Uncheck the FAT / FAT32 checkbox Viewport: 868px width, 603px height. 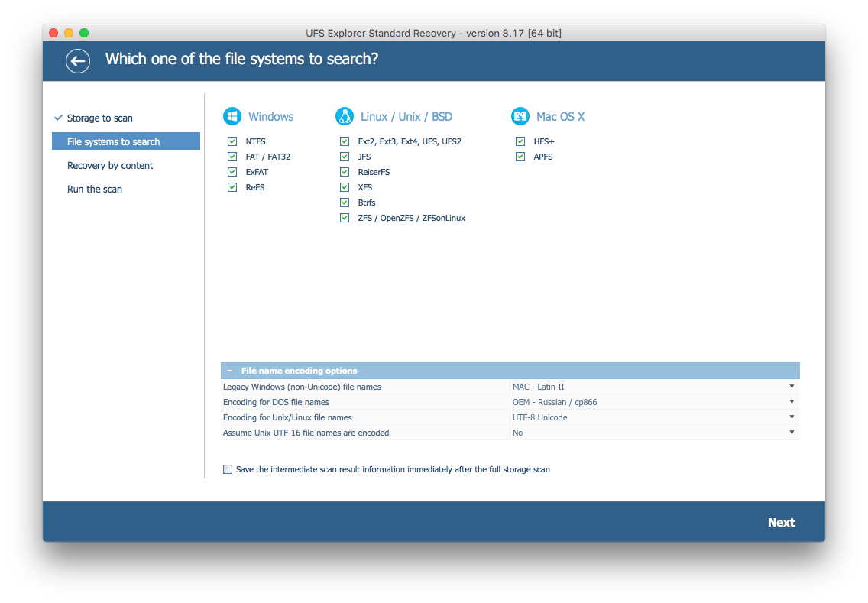click(232, 157)
